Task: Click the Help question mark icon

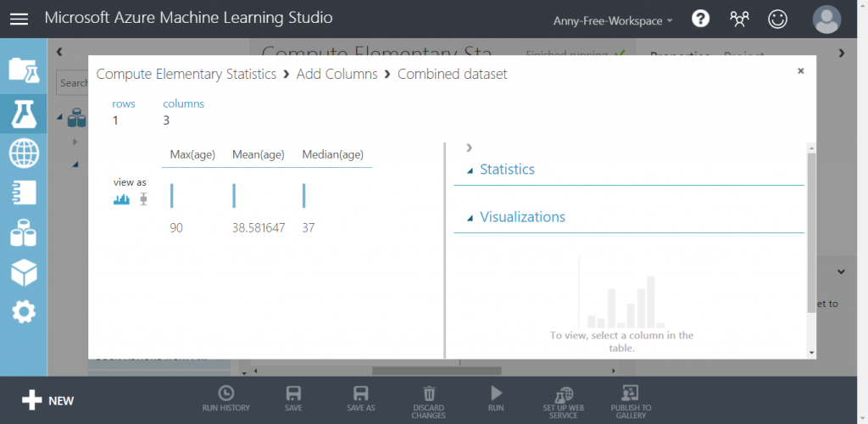Action: click(x=700, y=19)
